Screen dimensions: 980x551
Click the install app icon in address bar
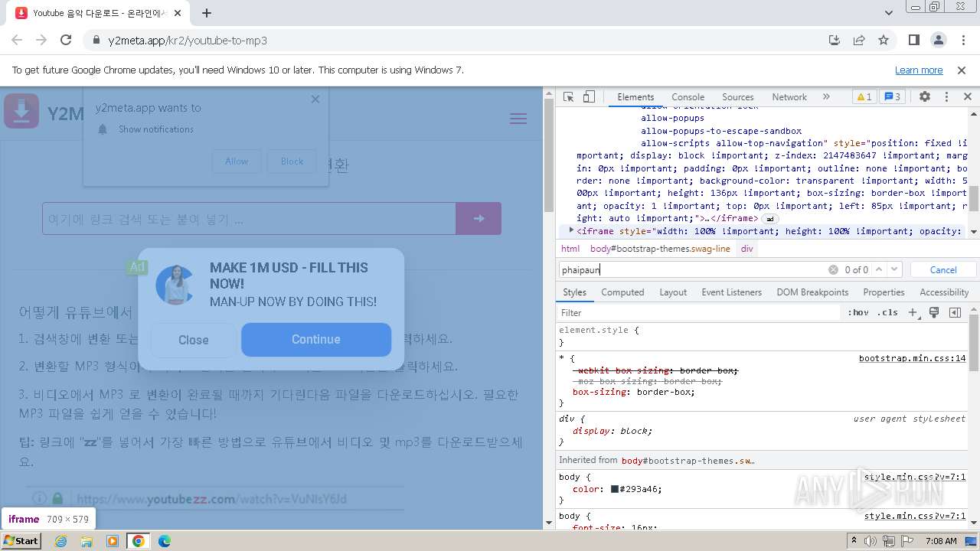click(x=835, y=40)
